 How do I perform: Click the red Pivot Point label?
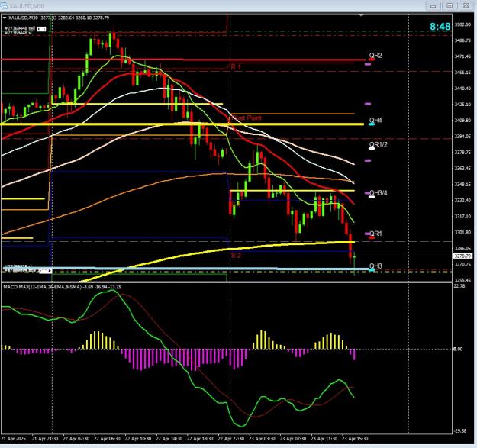(247, 118)
